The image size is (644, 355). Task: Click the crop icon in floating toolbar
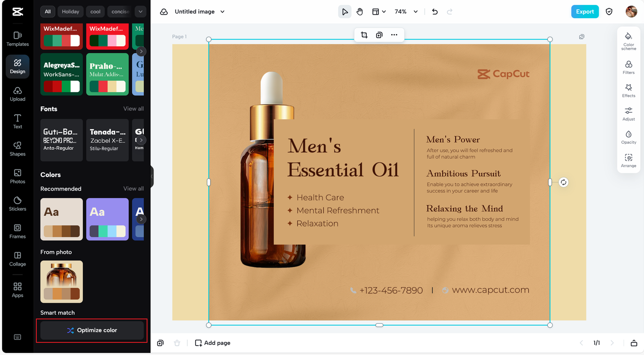click(x=364, y=35)
